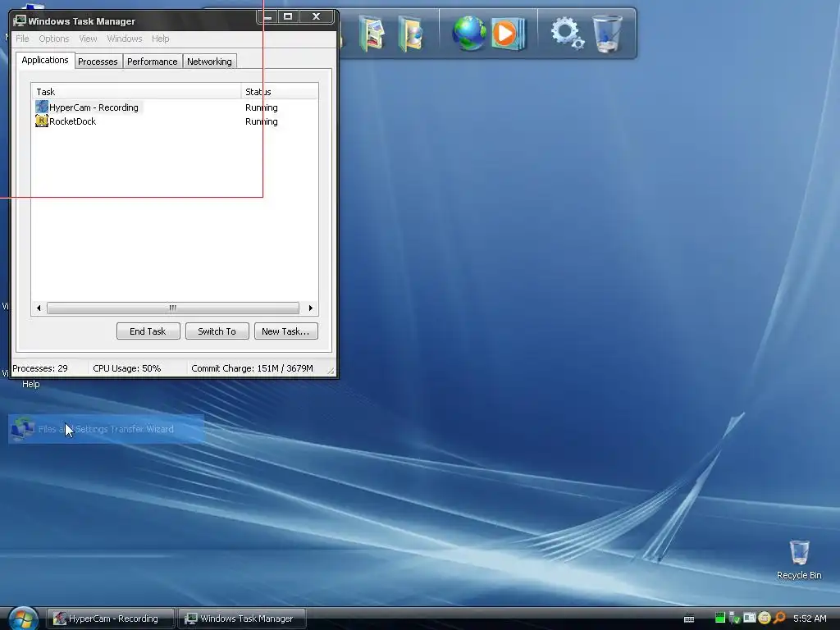Screen dimensions: 840x630
Task: Click the HyperCam icon in the task list
Action: click(x=42, y=107)
